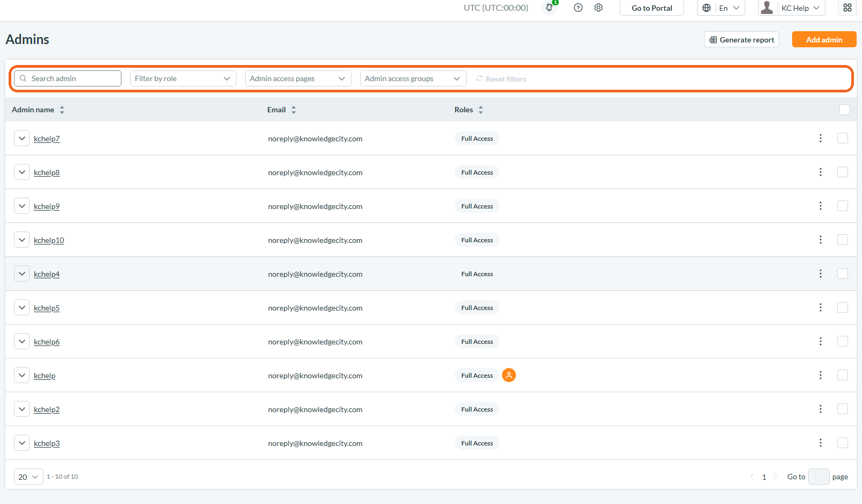The width and height of the screenshot is (862, 504).
Task: Click the Go to page number field
Action: point(819,477)
